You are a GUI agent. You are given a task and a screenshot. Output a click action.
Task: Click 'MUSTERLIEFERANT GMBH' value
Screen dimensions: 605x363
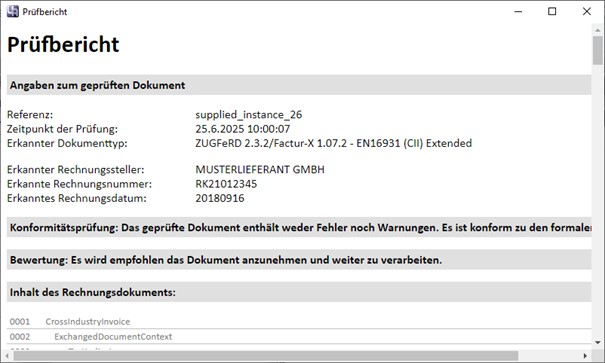tap(260, 169)
